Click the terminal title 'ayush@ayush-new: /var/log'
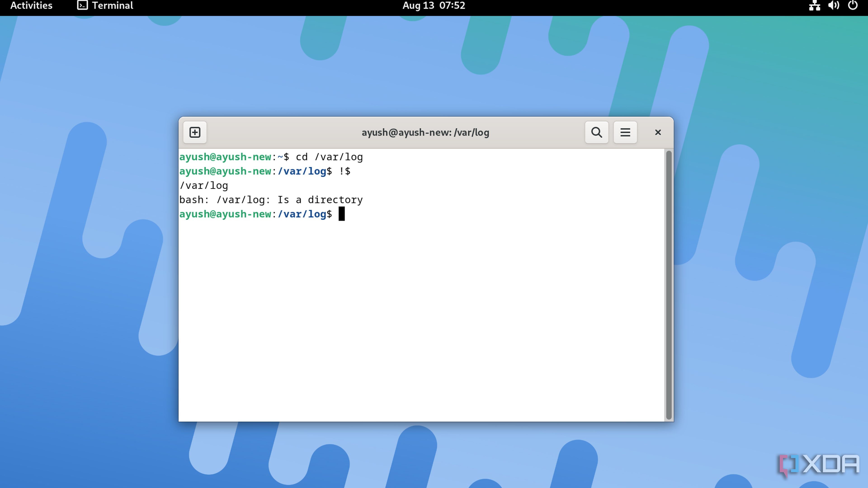 (425, 133)
